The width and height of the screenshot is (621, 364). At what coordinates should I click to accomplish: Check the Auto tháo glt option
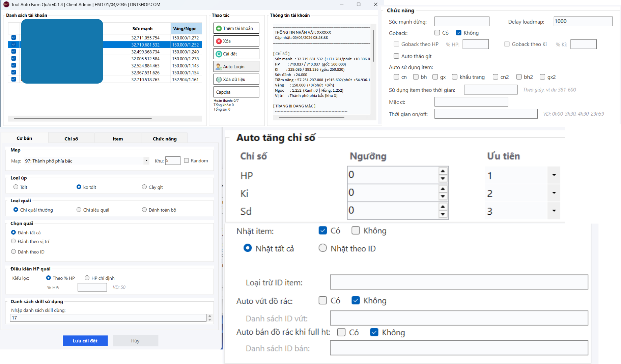coord(396,56)
